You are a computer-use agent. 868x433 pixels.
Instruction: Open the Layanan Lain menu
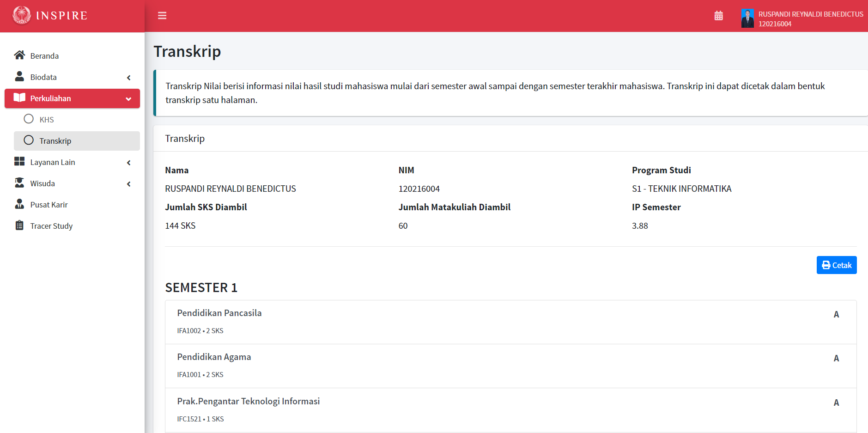coord(52,162)
